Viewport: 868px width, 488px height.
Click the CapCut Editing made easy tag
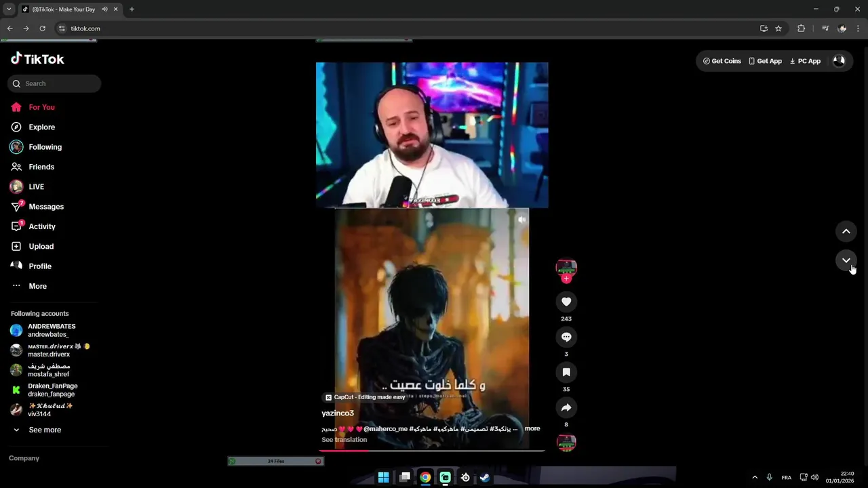[365, 397]
